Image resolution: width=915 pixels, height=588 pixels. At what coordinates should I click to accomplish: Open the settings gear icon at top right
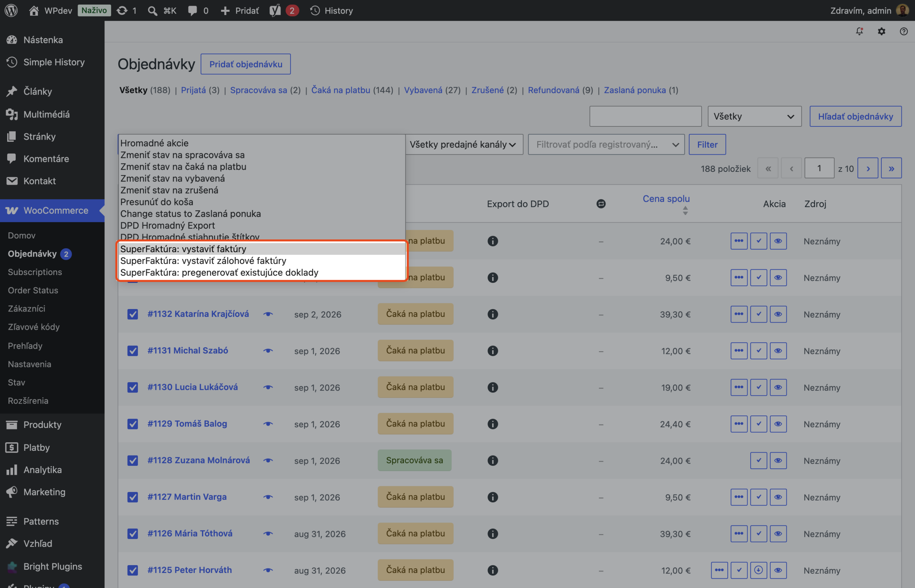coord(881,31)
